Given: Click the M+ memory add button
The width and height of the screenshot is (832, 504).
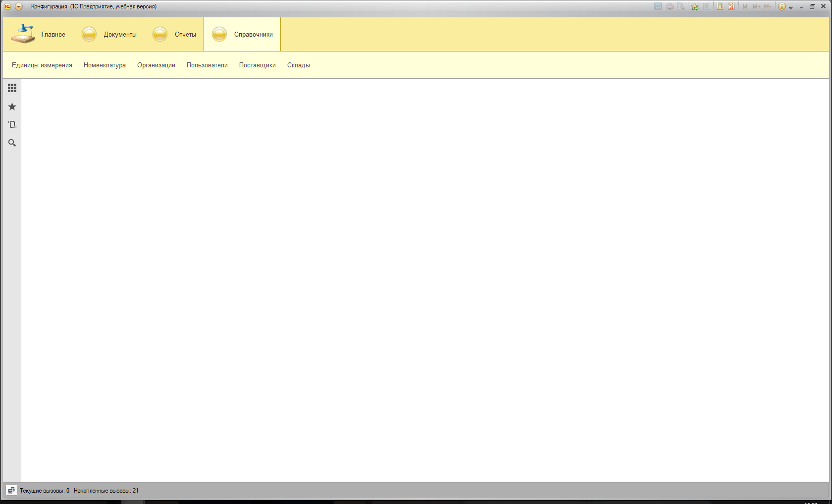Looking at the screenshot, I should 756,6.
